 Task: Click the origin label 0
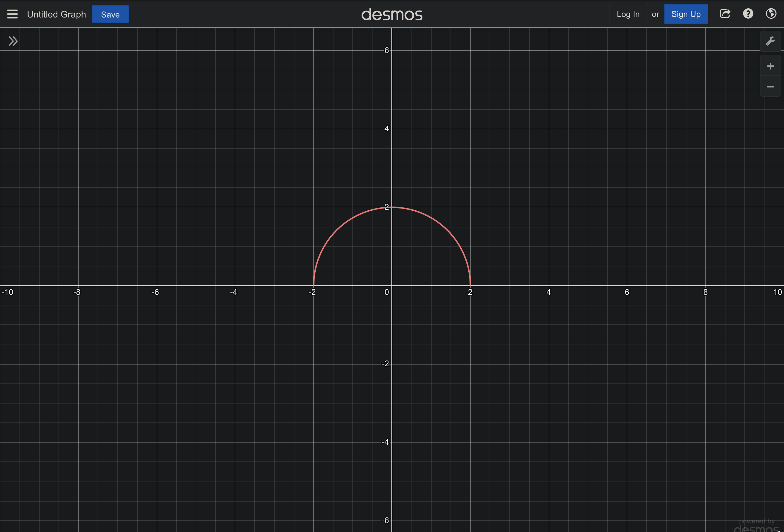pos(387,292)
